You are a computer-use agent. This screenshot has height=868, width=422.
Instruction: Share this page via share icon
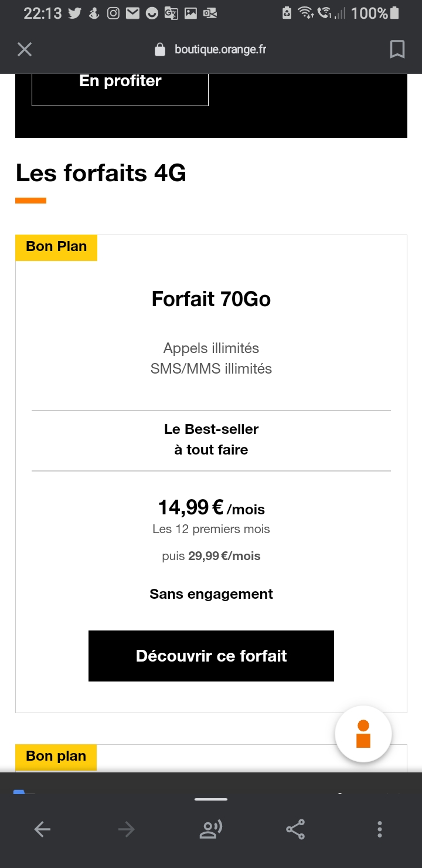pyautogui.click(x=295, y=829)
